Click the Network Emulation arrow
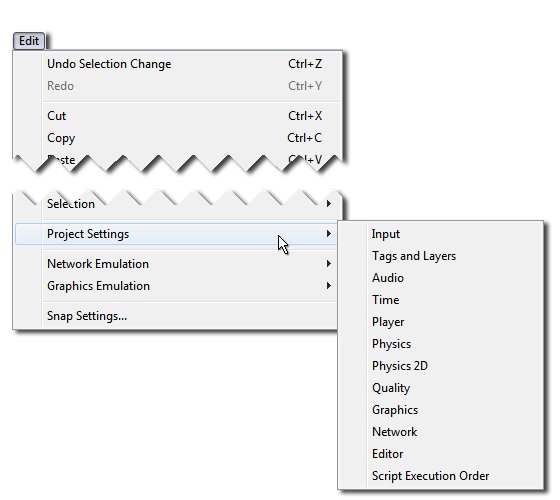 point(329,264)
